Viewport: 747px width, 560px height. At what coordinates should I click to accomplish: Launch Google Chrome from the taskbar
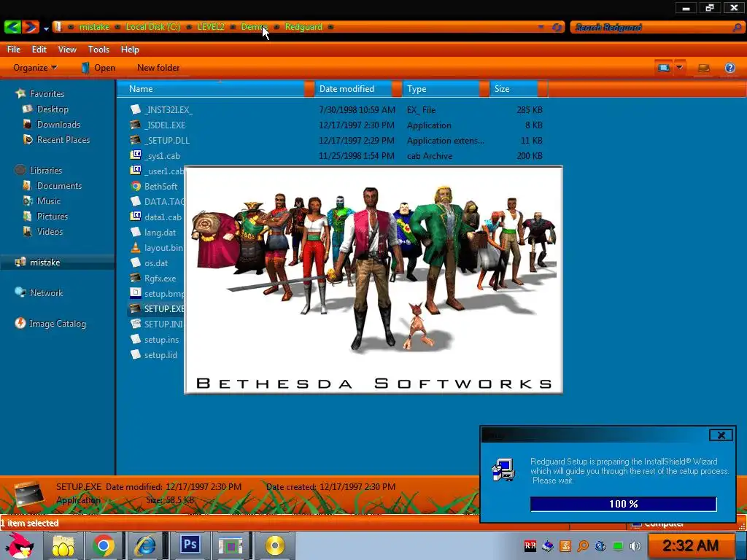tap(104, 545)
